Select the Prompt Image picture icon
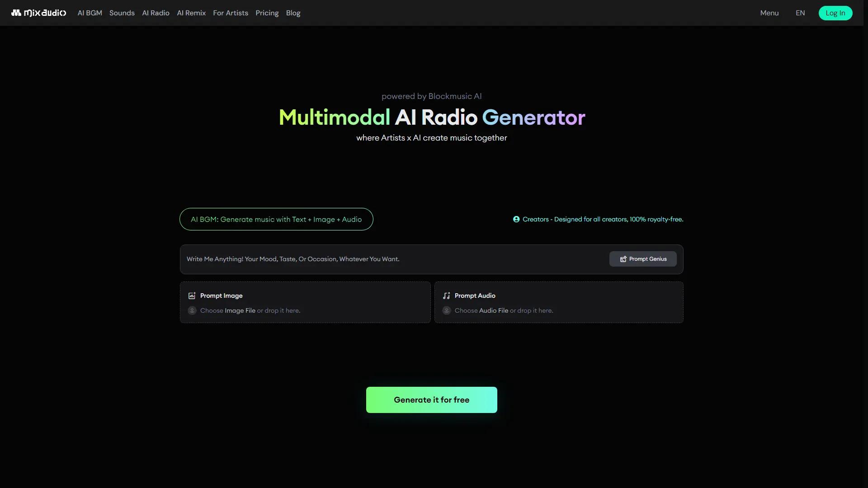The width and height of the screenshot is (868, 488). (192, 296)
